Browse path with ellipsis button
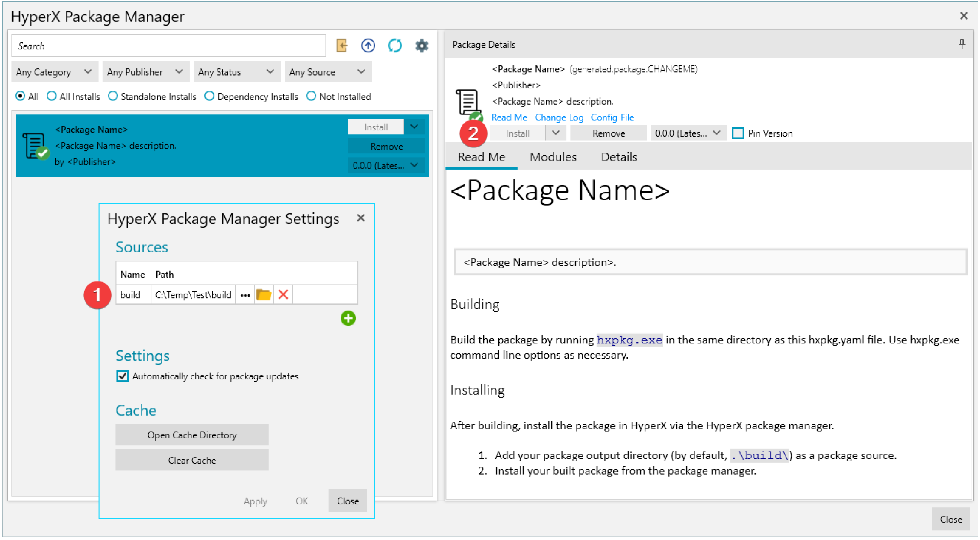The width and height of the screenshot is (980, 540). point(245,295)
